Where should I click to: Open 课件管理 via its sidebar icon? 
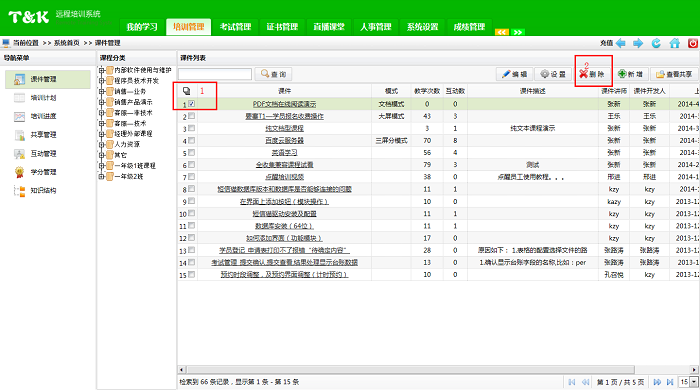(19, 79)
